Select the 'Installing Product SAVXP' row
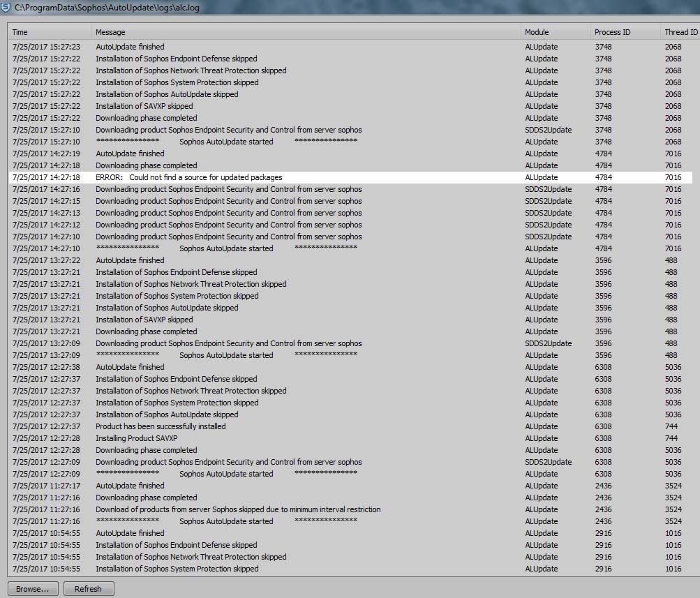The image size is (700, 598). [350, 438]
